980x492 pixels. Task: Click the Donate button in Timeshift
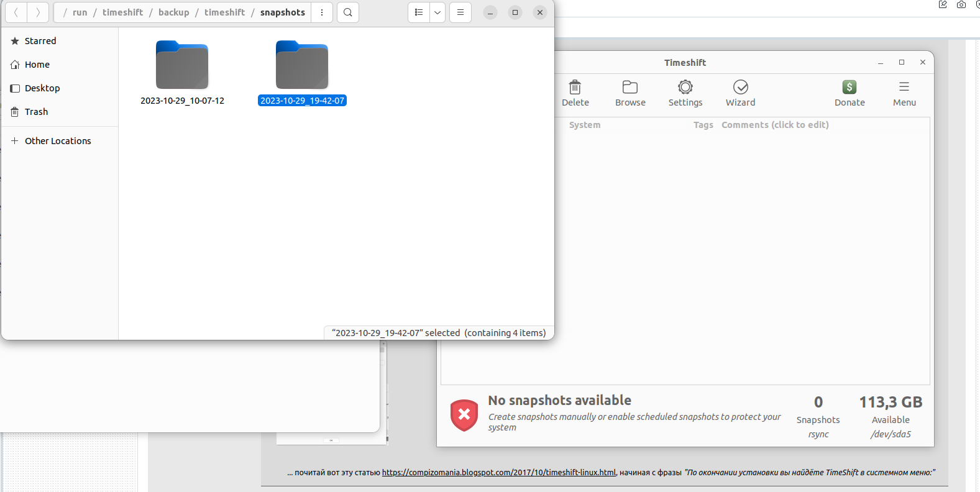(849, 94)
